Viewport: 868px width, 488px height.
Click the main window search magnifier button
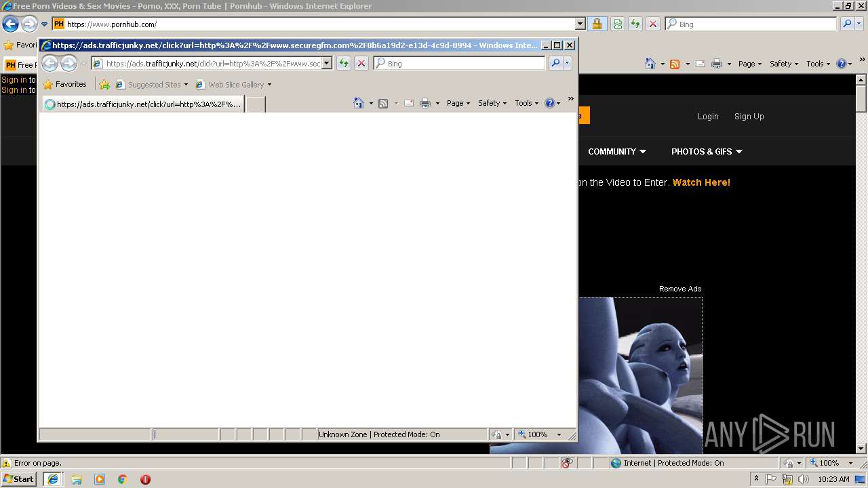tap(847, 24)
